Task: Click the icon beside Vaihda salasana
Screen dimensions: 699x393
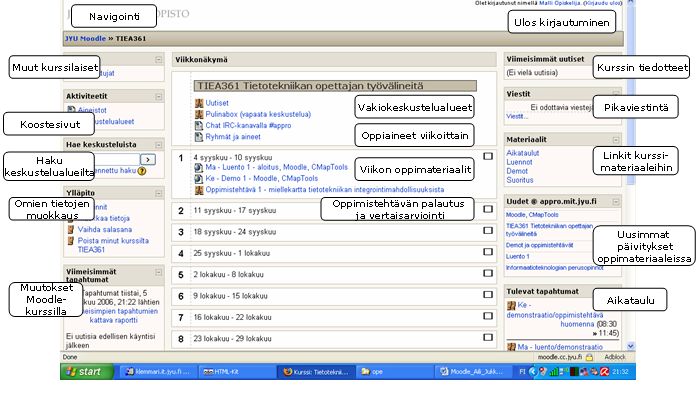Action: tap(70, 229)
